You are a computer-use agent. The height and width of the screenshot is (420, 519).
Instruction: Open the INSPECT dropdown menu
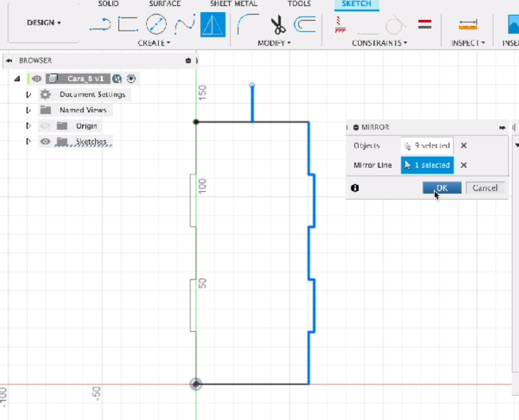[468, 43]
